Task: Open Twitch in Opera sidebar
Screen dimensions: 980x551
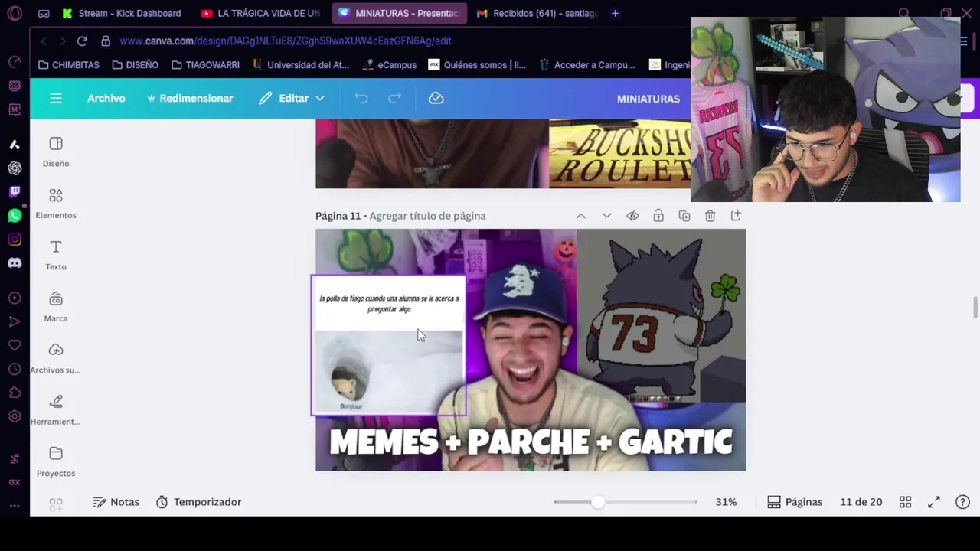Action: click(15, 191)
